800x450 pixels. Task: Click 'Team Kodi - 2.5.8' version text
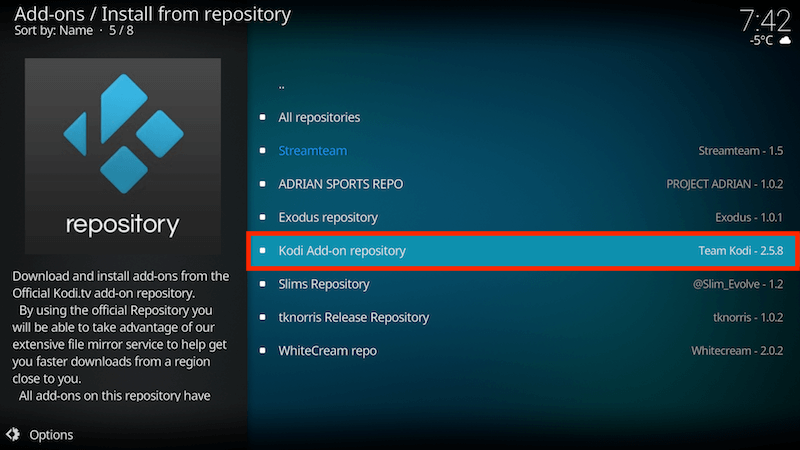click(x=740, y=251)
